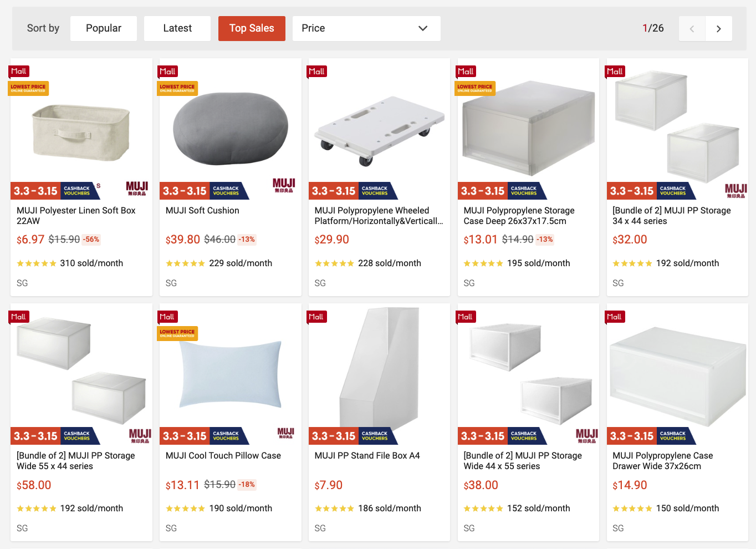756x549 pixels.
Task: Open the Price sort dropdown
Action: pyautogui.click(x=366, y=28)
